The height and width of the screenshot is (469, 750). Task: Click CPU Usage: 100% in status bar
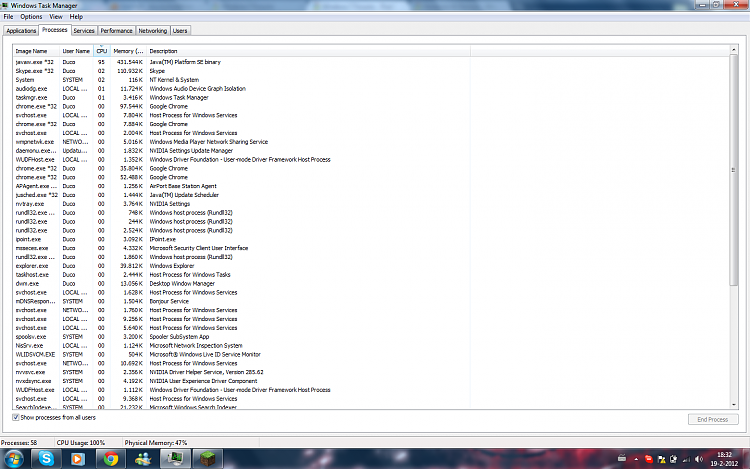point(81,443)
